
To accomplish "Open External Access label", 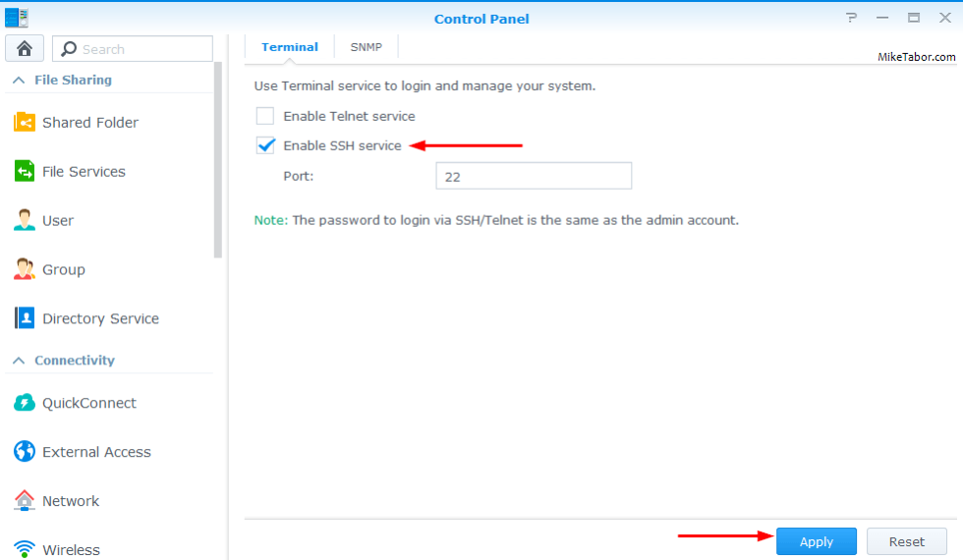I will [x=96, y=452].
